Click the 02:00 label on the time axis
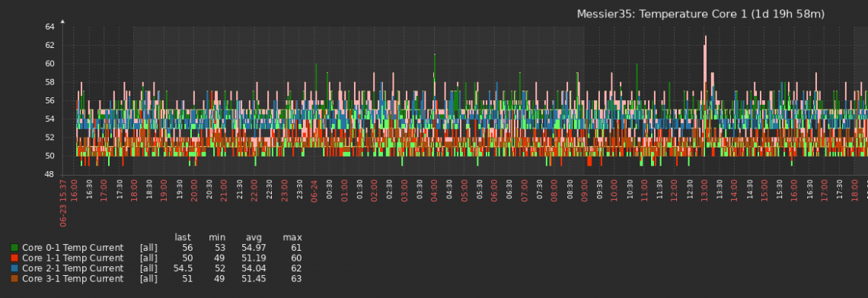 tap(374, 190)
